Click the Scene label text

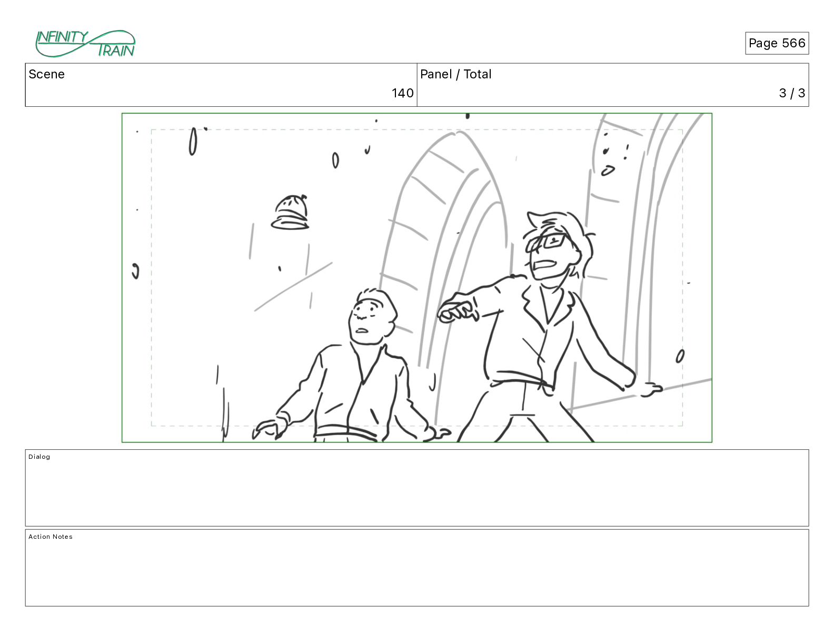click(x=46, y=74)
